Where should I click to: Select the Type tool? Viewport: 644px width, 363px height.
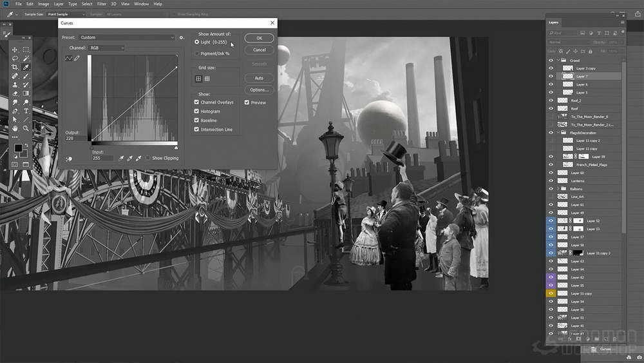tap(26, 111)
